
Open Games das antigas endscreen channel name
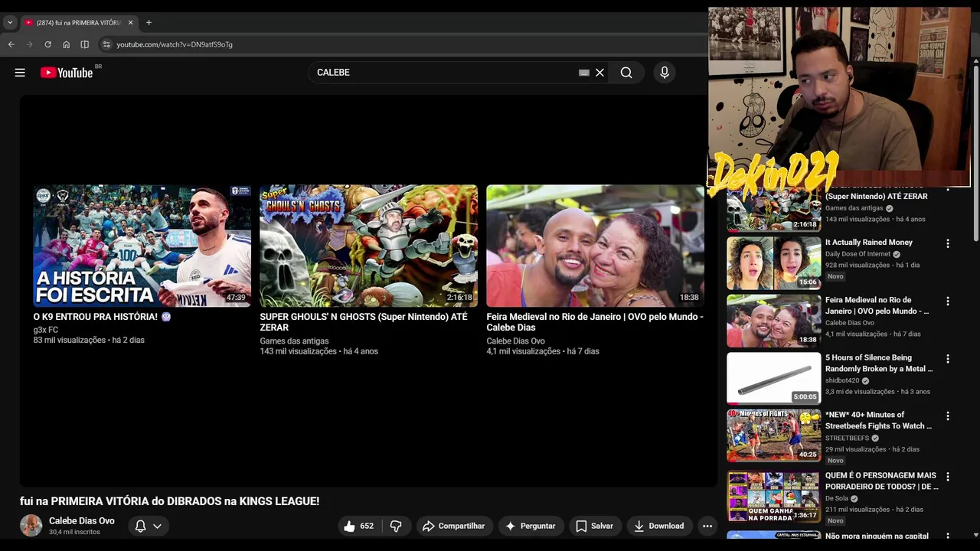pyautogui.click(x=294, y=341)
